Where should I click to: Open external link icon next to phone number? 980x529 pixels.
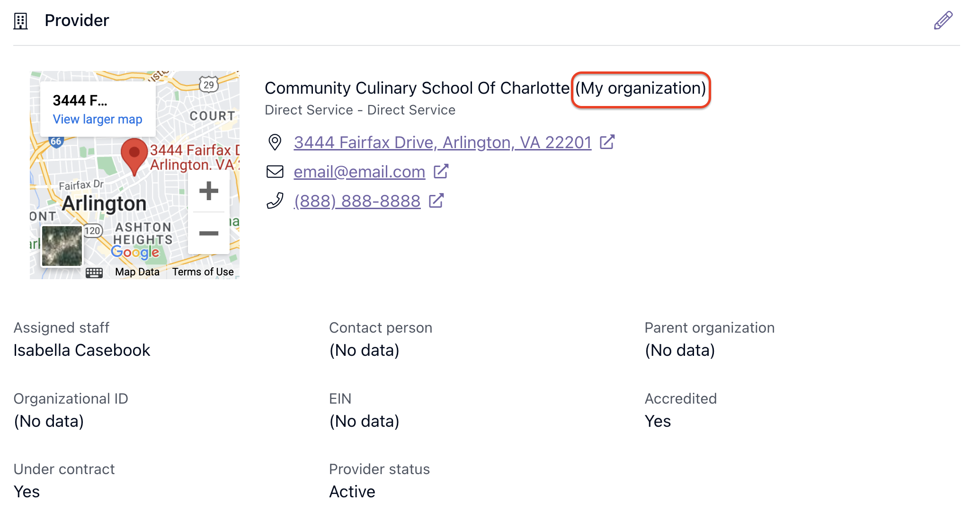[436, 201]
